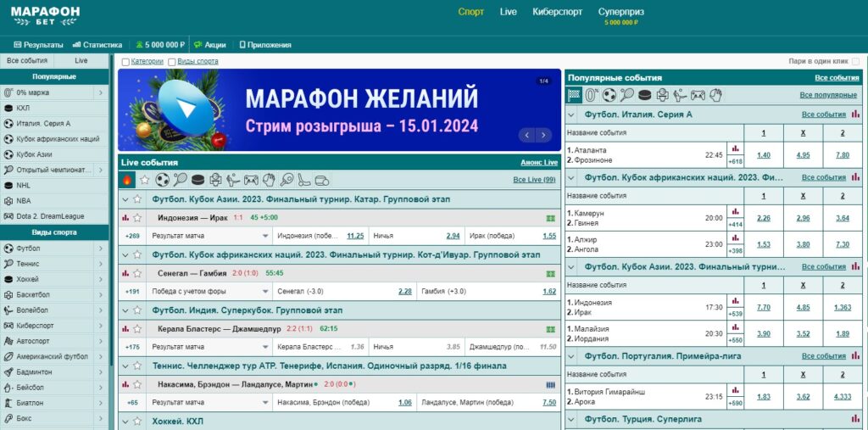
Task: Open statistics icon for Индонезия — Ирак live match
Action: tap(125, 218)
